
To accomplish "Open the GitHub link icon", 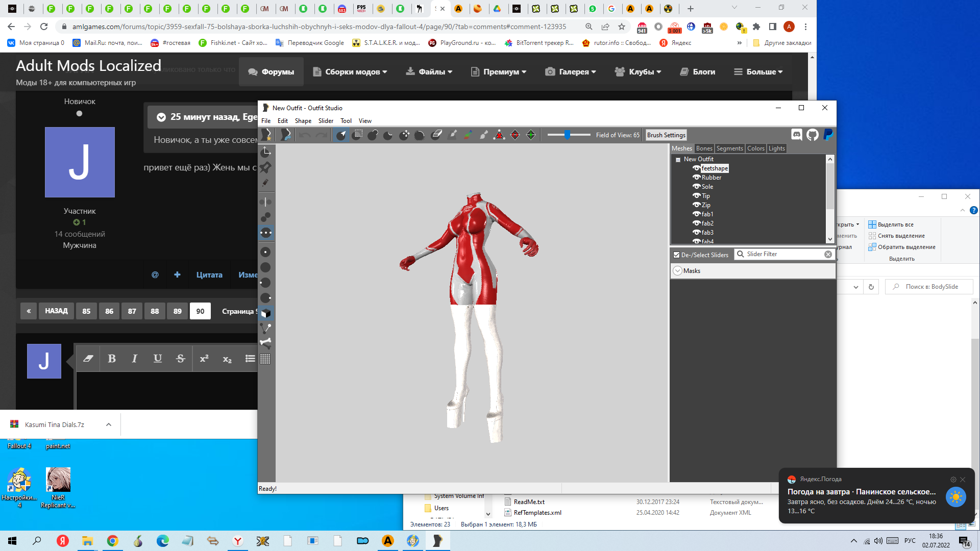I will click(812, 135).
